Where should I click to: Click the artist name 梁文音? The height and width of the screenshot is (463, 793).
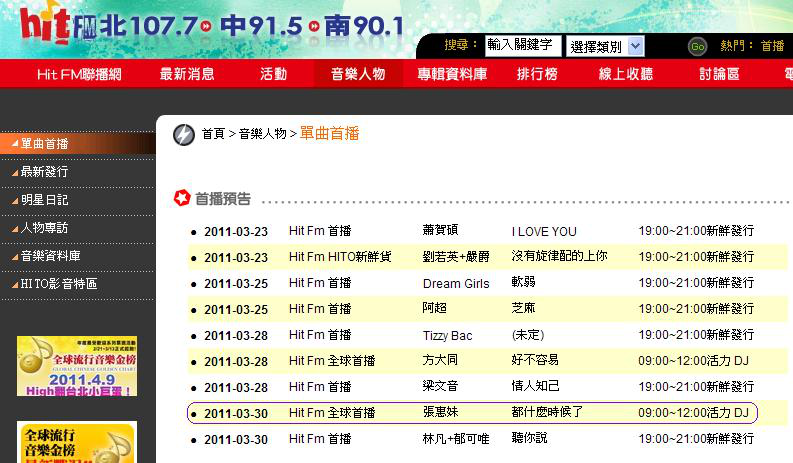tap(440, 386)
